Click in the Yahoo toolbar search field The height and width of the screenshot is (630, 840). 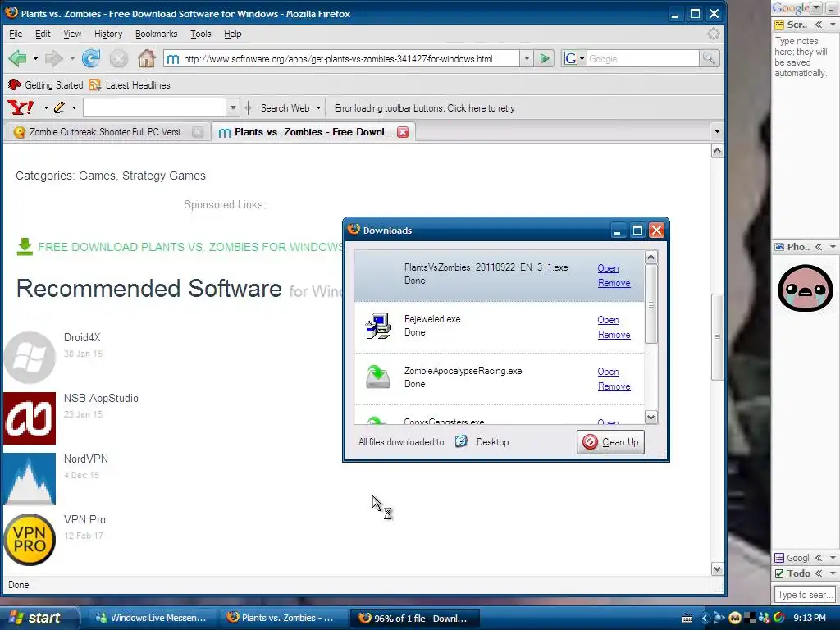[x=155, y=107]
